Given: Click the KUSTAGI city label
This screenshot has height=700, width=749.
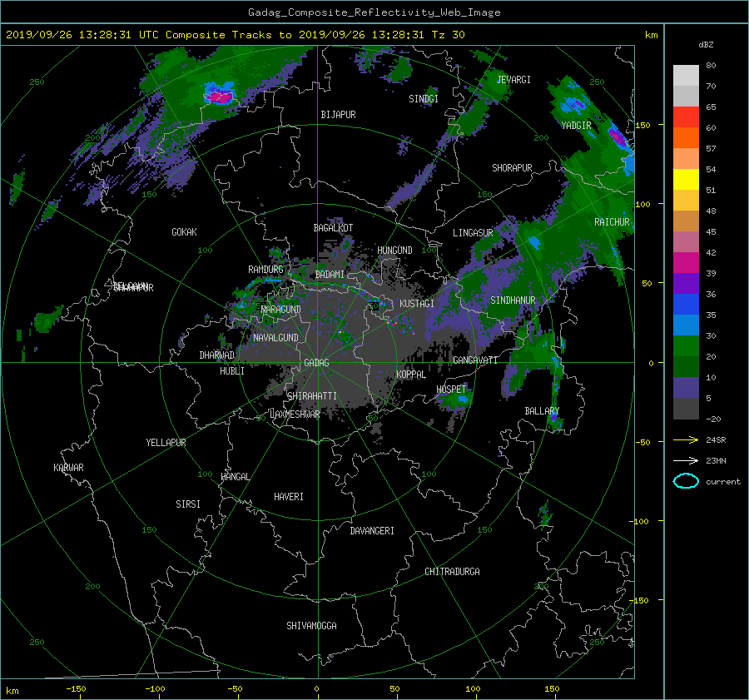Looking at the screenshot, I should tap(417, 304).
